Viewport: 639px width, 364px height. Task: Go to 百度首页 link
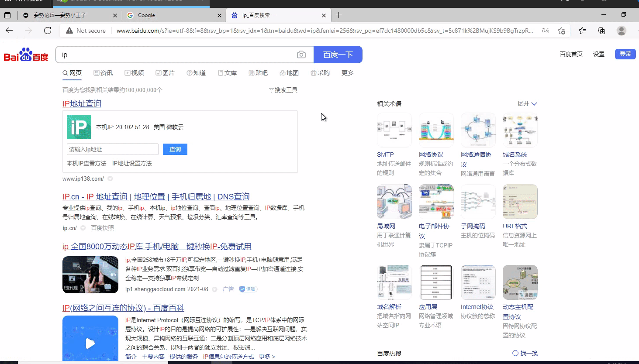point(571,54)
